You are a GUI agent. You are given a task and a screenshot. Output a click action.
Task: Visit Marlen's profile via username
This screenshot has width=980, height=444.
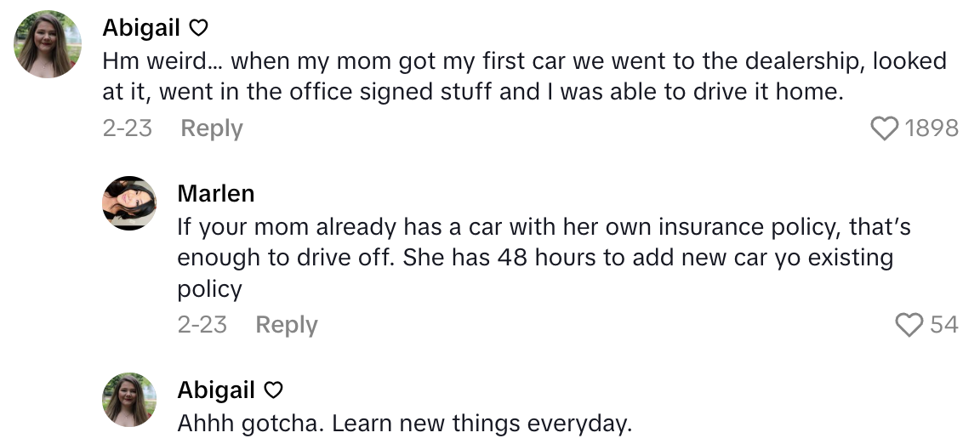(x=215, y=193)
